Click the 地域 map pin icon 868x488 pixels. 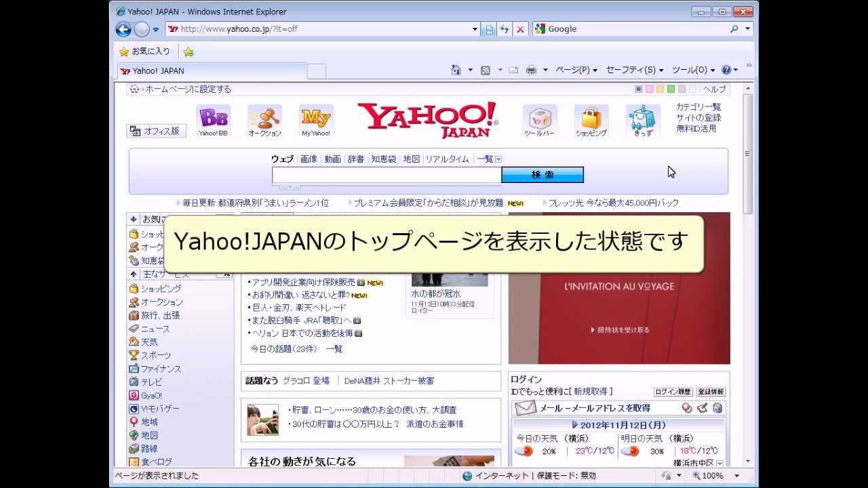click(x=134, y=422)
